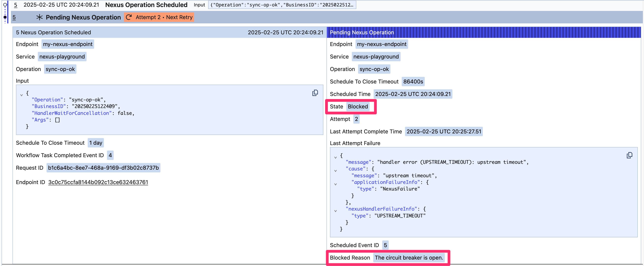Image resolution: width=644 pixels, height=266 pixels.
Task: Collapse the root of Input JSON
Action: point(21,95)
